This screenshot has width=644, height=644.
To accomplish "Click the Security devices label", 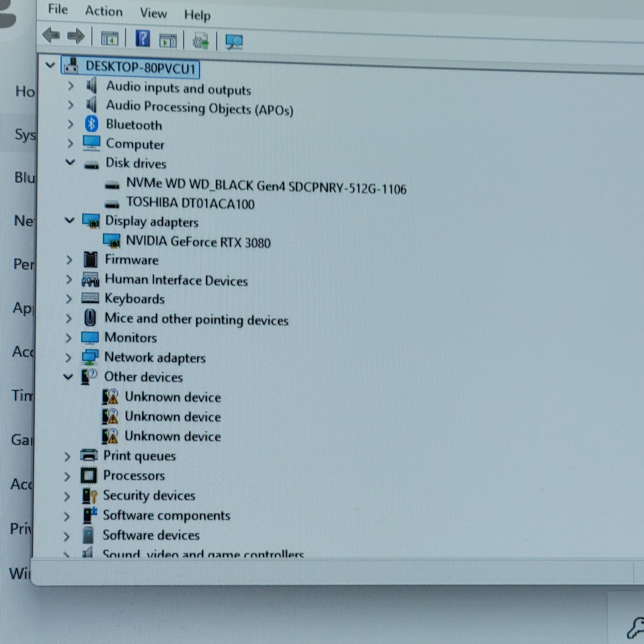I will click(149, 496).
